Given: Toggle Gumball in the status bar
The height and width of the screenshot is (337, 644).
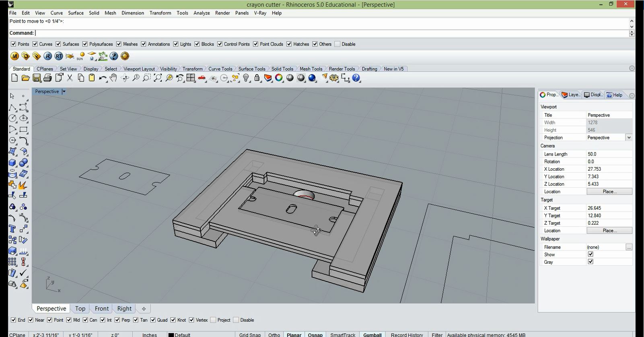Looking at the screenshot, I should tap(372, 335).
